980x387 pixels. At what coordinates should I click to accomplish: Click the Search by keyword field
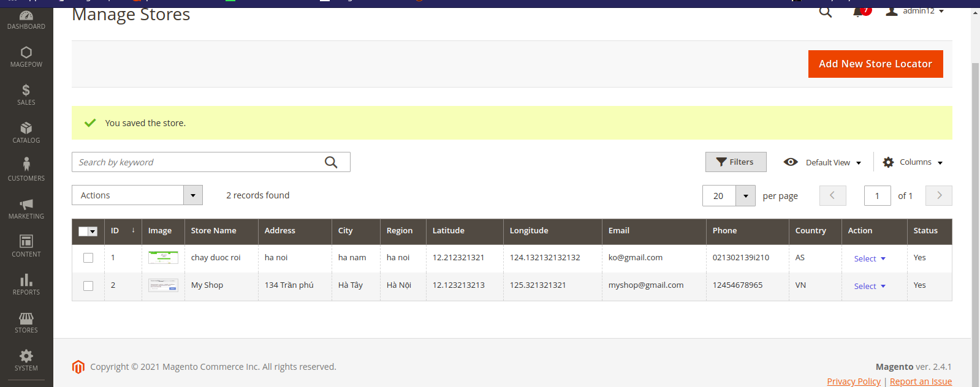coord(196,162)
